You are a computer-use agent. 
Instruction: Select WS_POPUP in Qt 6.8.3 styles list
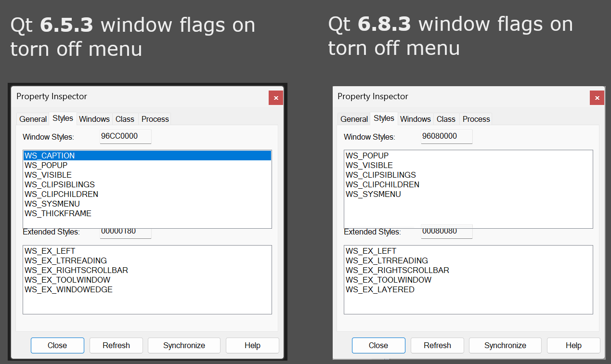tap(468, 156)
